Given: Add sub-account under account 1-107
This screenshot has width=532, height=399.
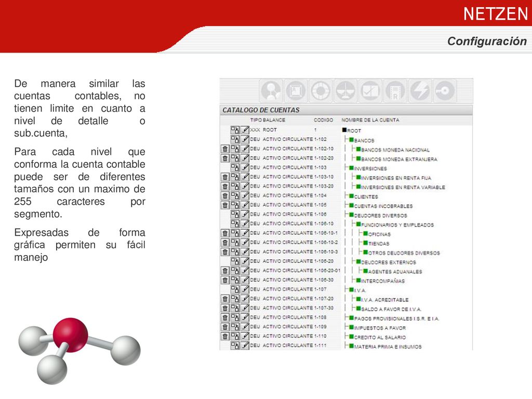Looking at the screenshot, I should [x=235, y=289].
